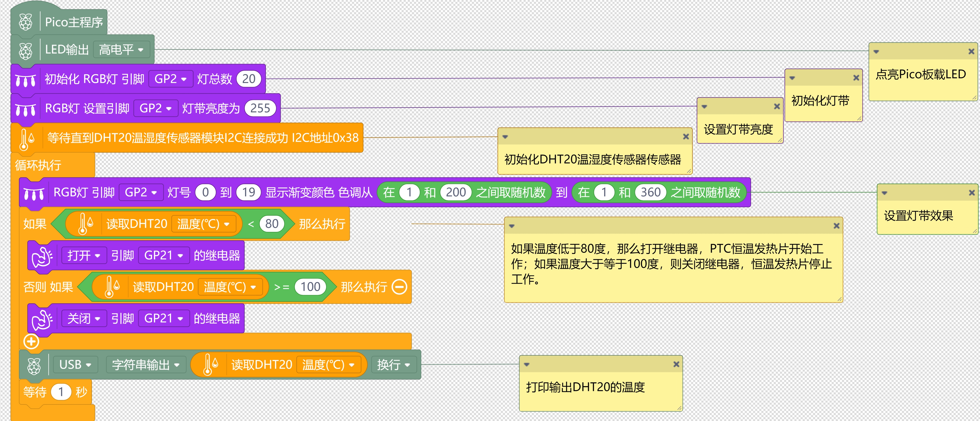Click thermometer icon in the '>= 100' condition
Image resolution: width=980 pixels, height=421 pixels.
pyautogui.click(x=112, y=287)
